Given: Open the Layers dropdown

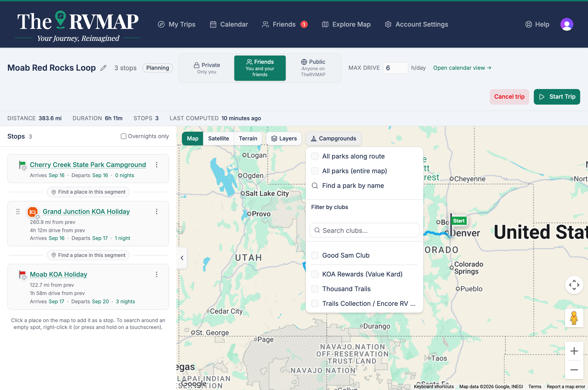Looking at the screenshot, I should tap(284, 139).
